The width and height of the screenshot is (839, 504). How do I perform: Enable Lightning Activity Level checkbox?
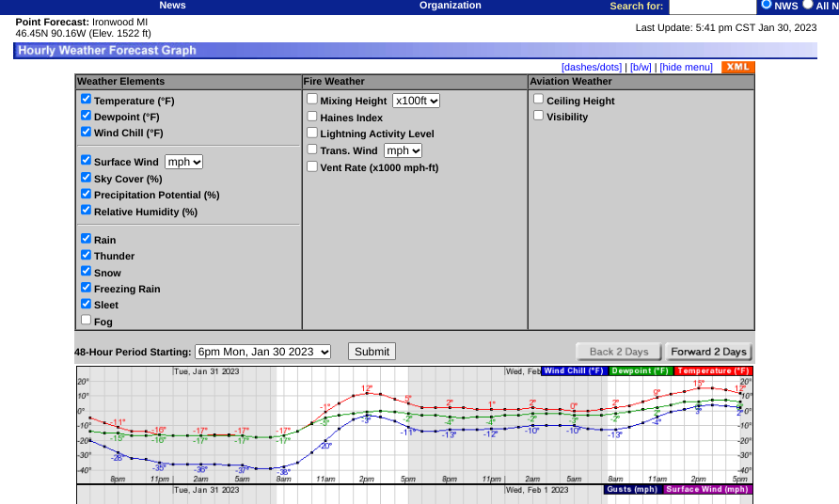click(312, 133)
